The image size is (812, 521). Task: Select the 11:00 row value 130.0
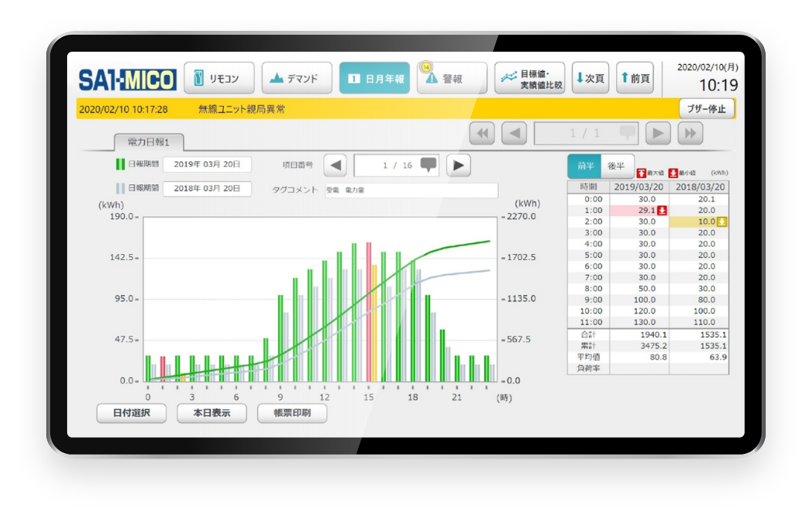point(645,322)
